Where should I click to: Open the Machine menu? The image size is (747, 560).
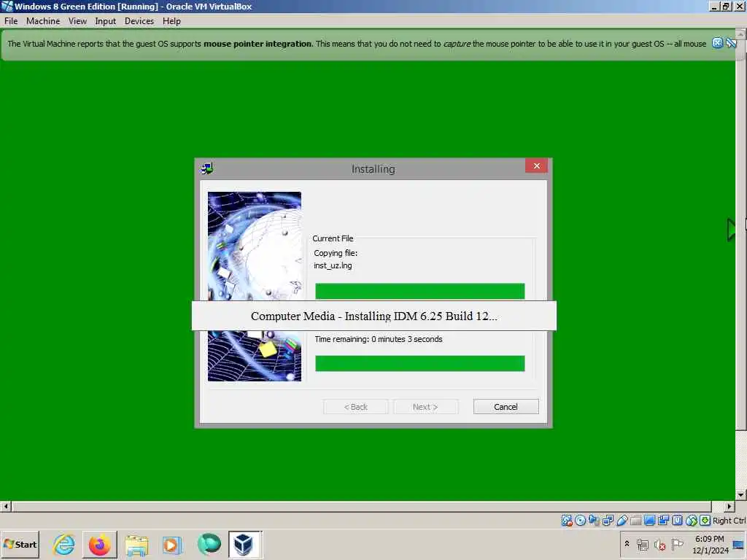pyautogui.click(x=43, y=21)
